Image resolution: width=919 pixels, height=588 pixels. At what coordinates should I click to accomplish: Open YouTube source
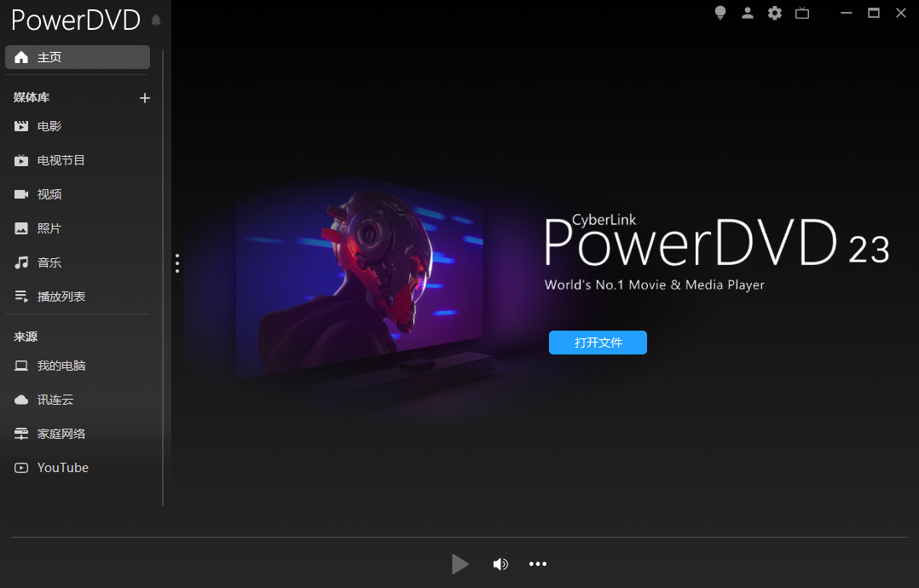click(x=62, y=468)
